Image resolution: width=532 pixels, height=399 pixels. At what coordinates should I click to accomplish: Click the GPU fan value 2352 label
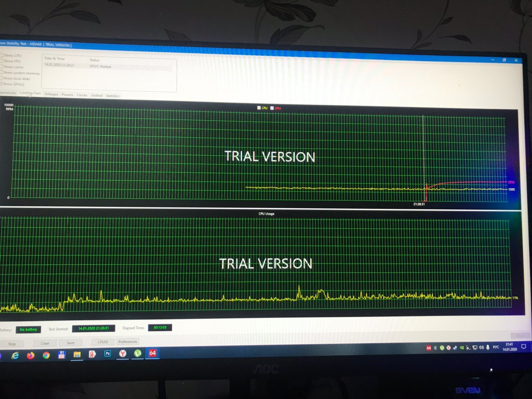[x=512, y=182]
